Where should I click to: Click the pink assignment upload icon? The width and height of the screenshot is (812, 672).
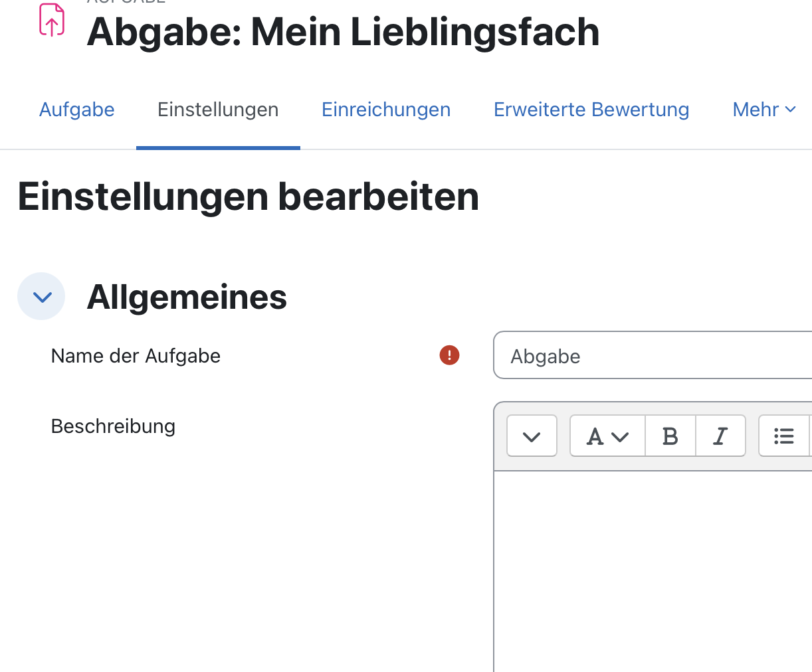coord(52,20)
